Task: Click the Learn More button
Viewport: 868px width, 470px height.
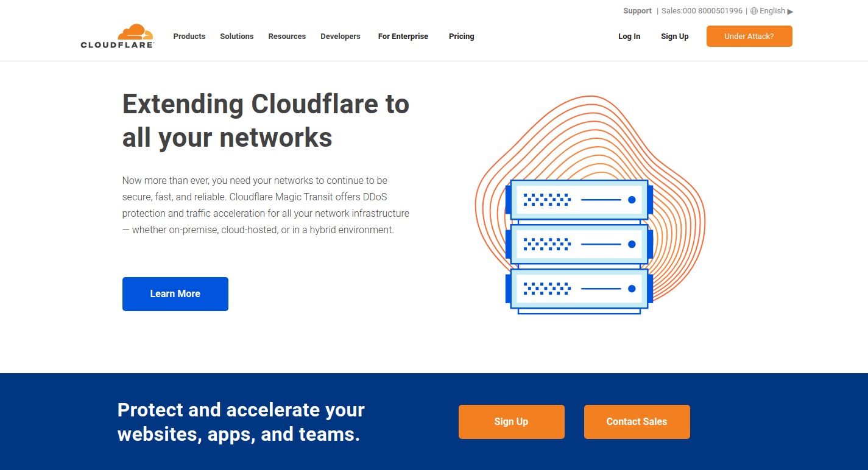Action: point(175,294)
